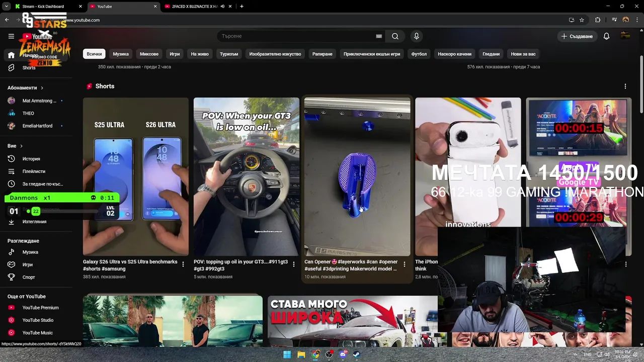Open Discord from taskbar
This screenshot has height=362, width=644.
click(x=343, y=354)
